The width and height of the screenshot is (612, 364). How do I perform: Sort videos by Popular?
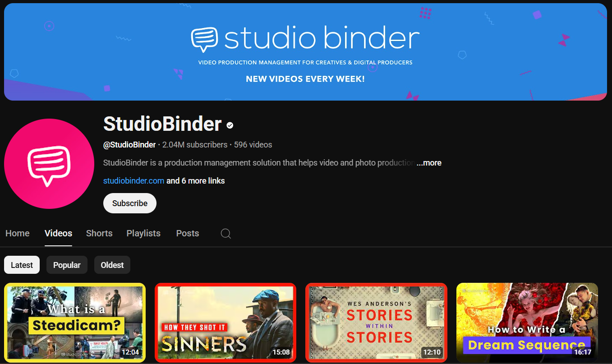click(x=67, y=265)
